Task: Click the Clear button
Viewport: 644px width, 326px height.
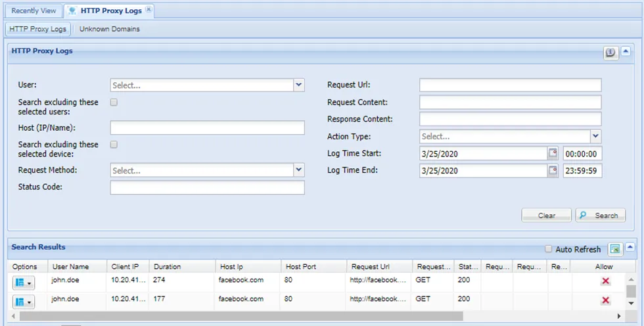Action: (x=546, y=215)
